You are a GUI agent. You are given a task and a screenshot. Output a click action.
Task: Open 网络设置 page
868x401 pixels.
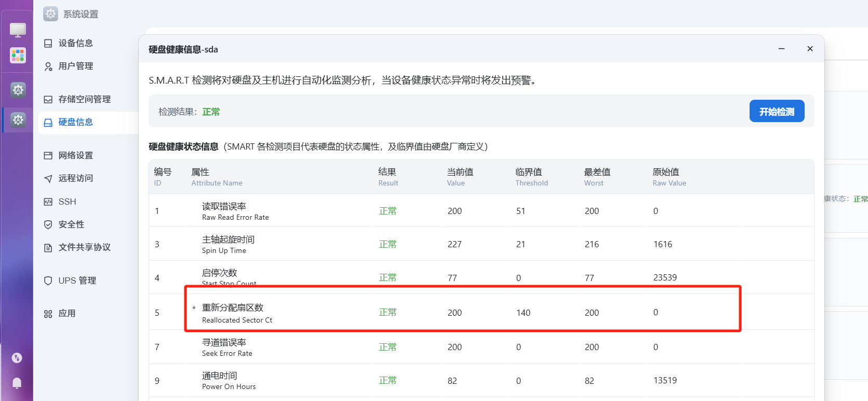pyautogui.click(x=75, y=155)
